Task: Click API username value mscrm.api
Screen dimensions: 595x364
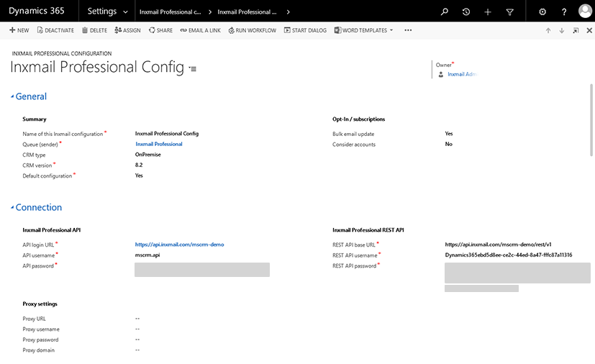Action: [147, 255]
